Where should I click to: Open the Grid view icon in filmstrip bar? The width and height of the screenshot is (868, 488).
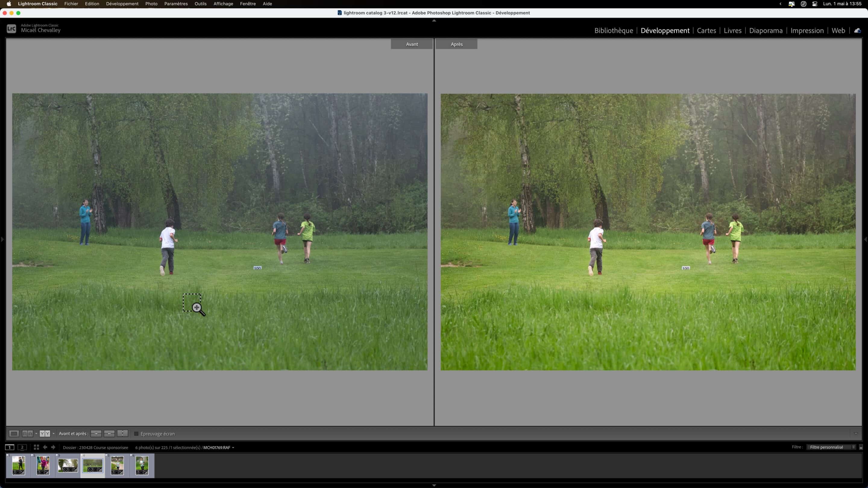(x=36, y=447)
